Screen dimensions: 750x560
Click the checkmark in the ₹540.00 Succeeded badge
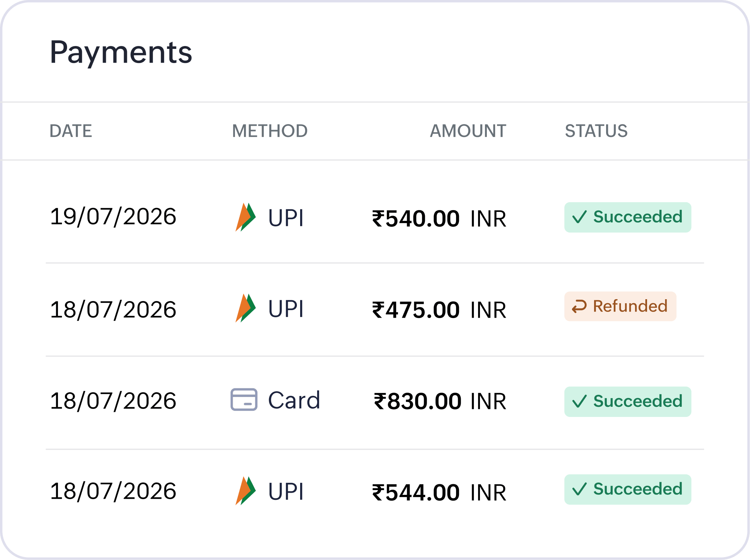579,217
